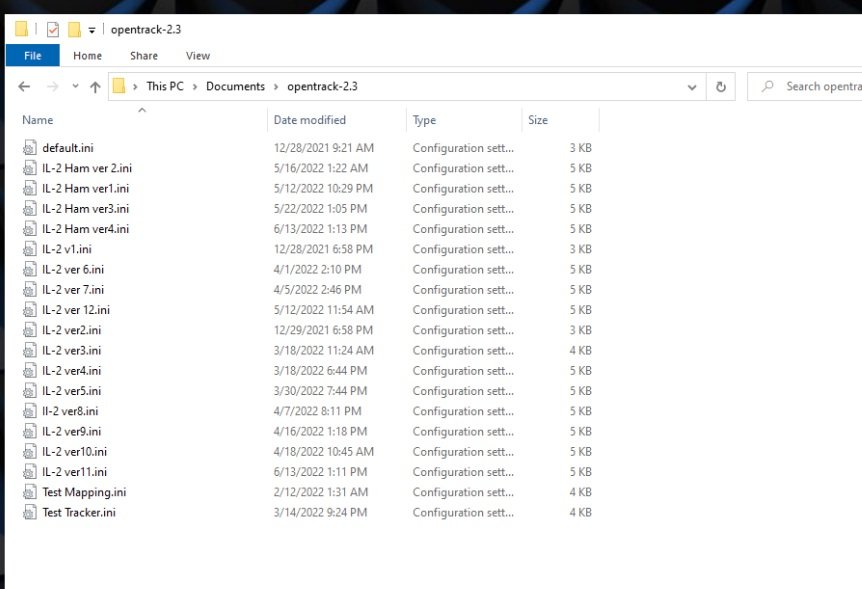Sort by Date modified column header
This screenshot has height=589, width=862.
click(310, 120)
